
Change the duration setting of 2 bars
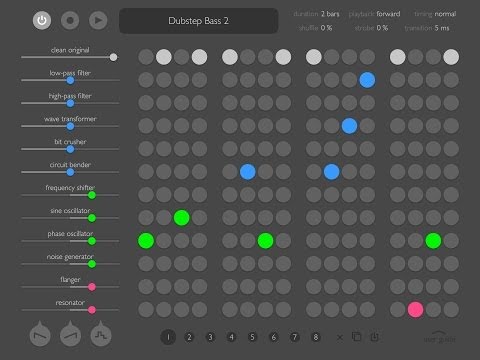click(x=316, y=14)
